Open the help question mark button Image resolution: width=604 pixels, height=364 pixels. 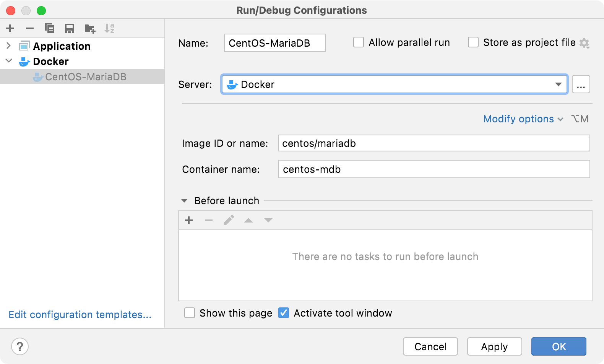20,346
